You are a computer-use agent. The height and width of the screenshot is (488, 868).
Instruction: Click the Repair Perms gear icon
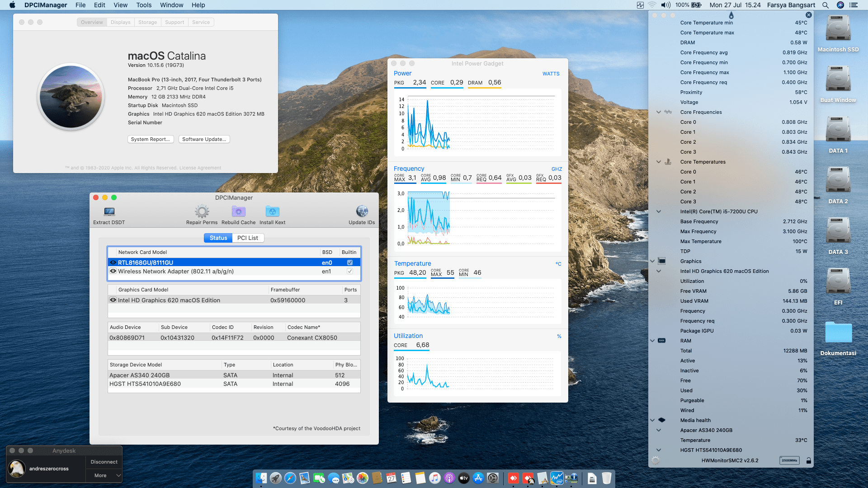[x=202, y=211]
